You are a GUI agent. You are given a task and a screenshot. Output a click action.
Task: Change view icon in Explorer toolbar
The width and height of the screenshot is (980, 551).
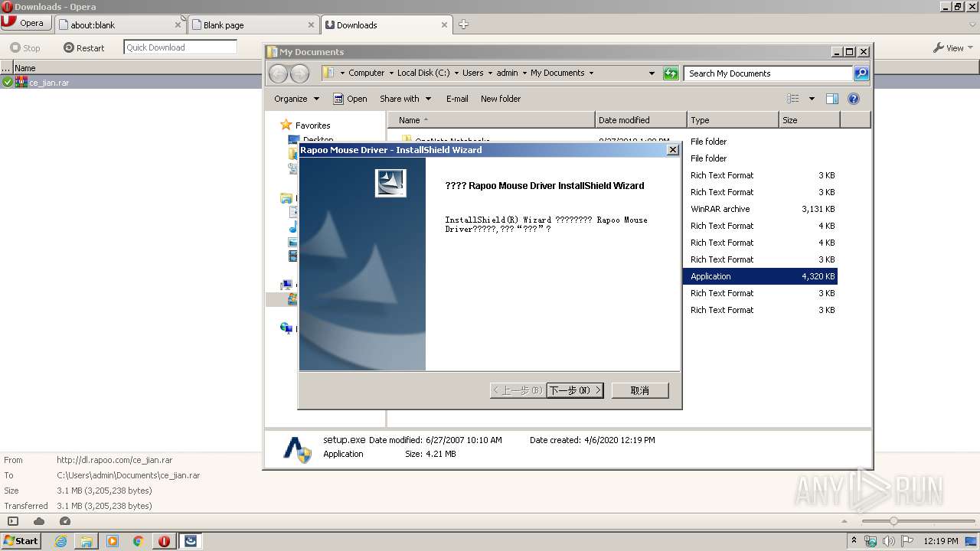click(x=793, y=99)
